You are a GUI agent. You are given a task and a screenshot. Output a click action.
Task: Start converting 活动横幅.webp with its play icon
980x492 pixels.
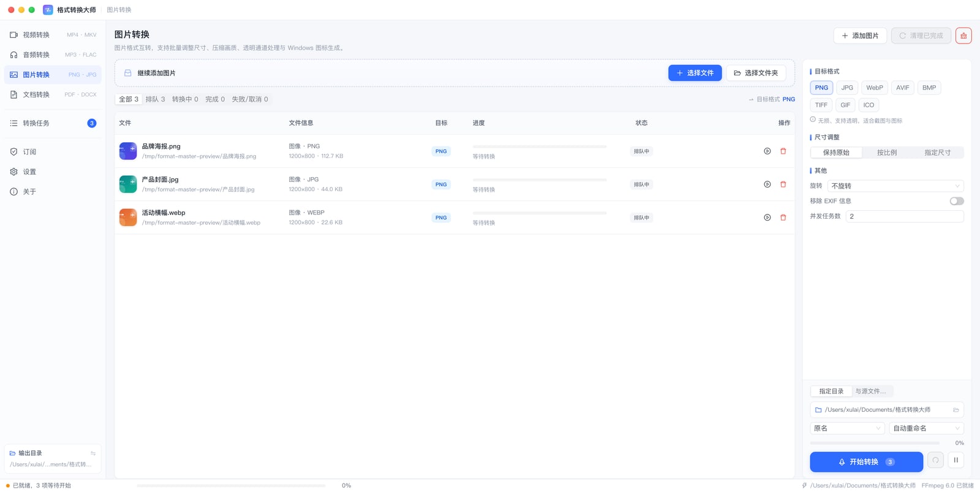coord(767,218)
